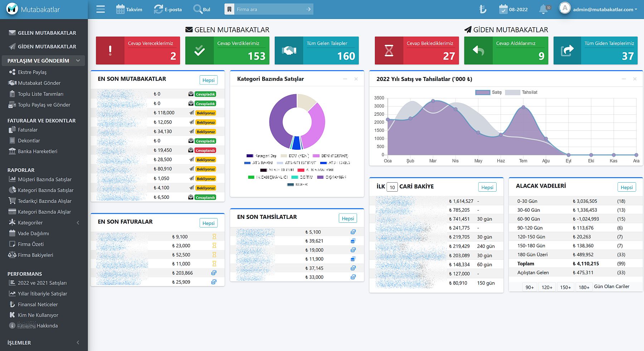Open GELEN MUTABAKATLAR in the sidebar
The image size is (644, 351).
coord(47,33)
